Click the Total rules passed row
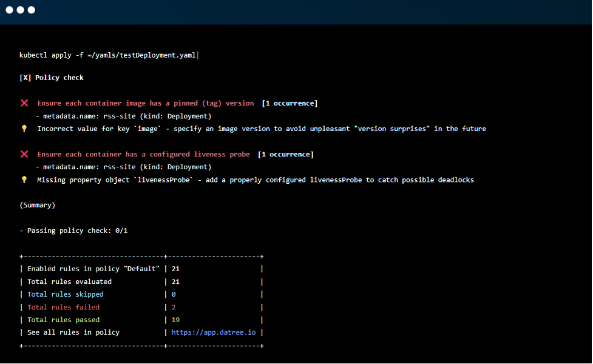 pos(63,320)
